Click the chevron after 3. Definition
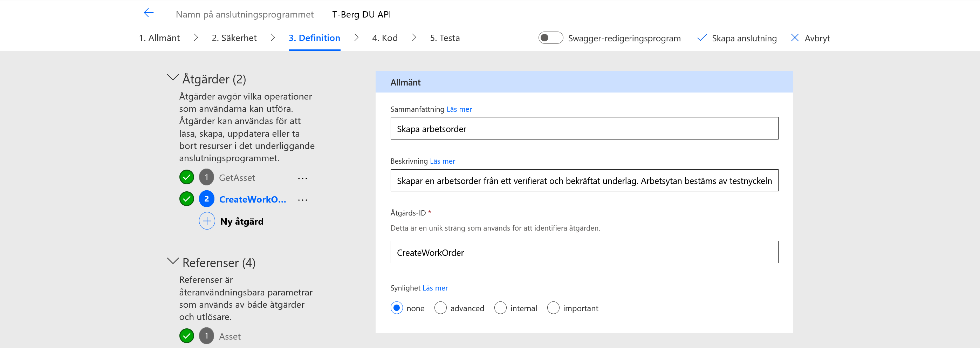980x348 pixels. pyautogui.click(x=356, y=37)
